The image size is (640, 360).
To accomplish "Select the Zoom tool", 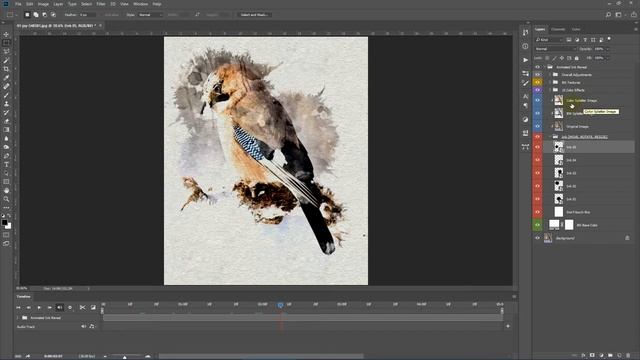I will pyautogui.click(x=6, y=199).
